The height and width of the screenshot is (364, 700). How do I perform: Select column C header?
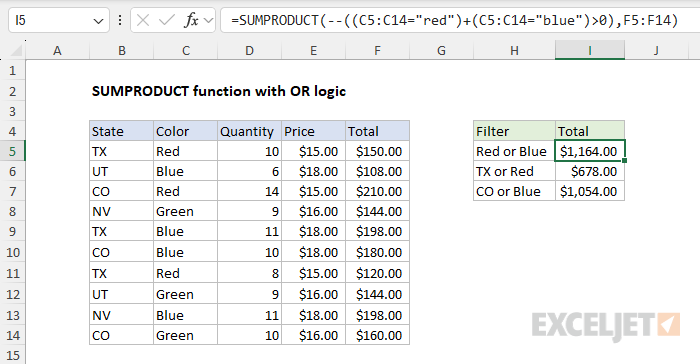click(186, 50)
